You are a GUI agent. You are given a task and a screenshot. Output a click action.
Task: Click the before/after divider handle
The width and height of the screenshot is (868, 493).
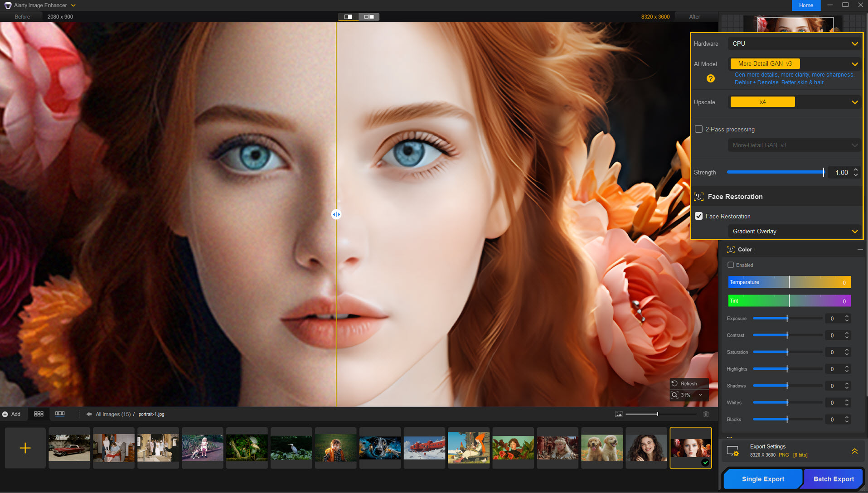pyautogui.click(x=336, y=214)
